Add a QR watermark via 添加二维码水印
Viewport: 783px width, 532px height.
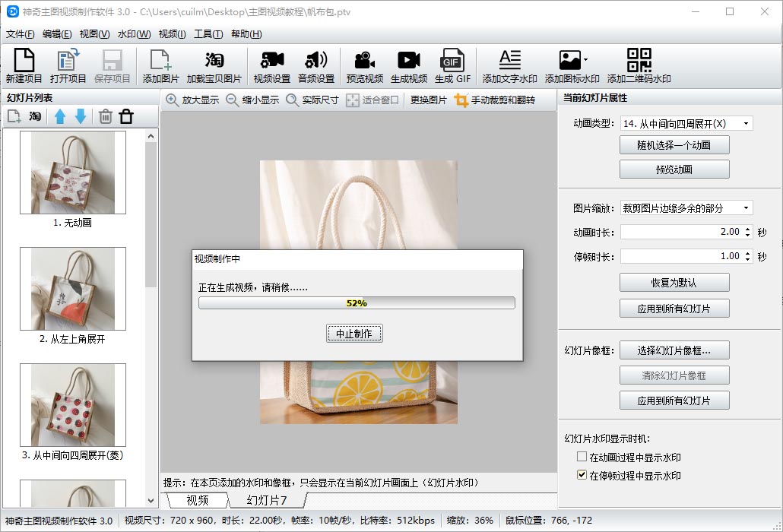coord(639,65)
